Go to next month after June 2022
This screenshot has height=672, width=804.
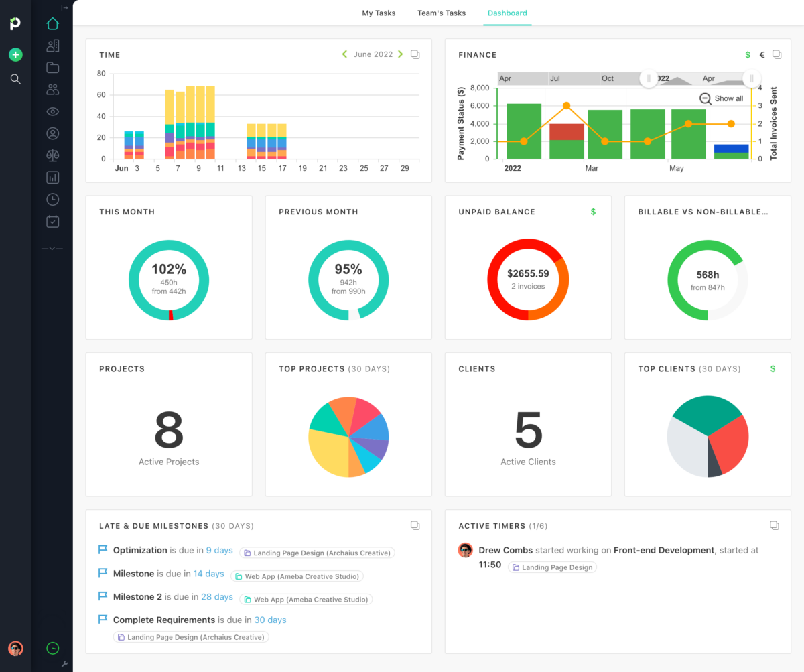(401, 54)
